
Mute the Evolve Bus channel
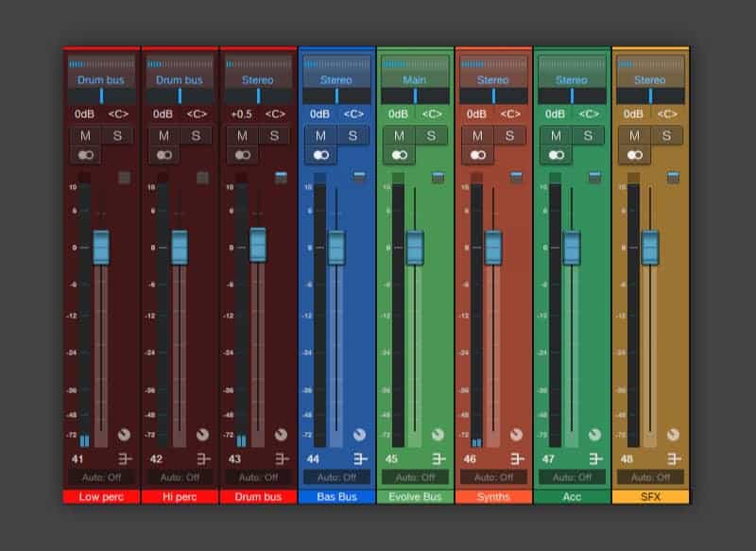tap(399, 135)
